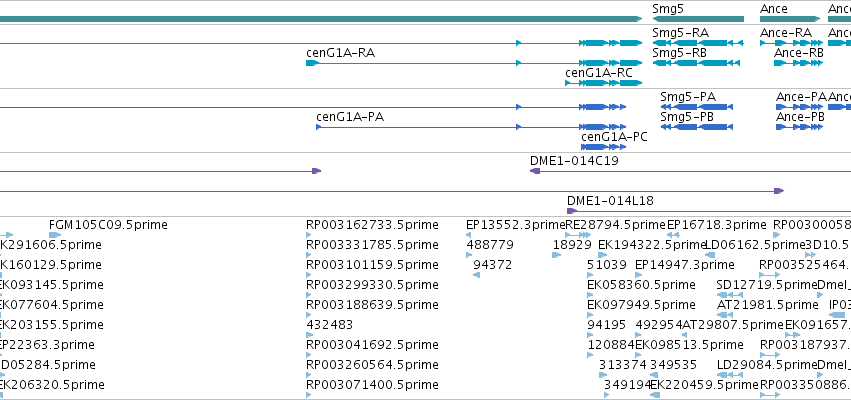Open the 94372 feature label
This screenshot has width=851, height=400.
click(492, 265)
